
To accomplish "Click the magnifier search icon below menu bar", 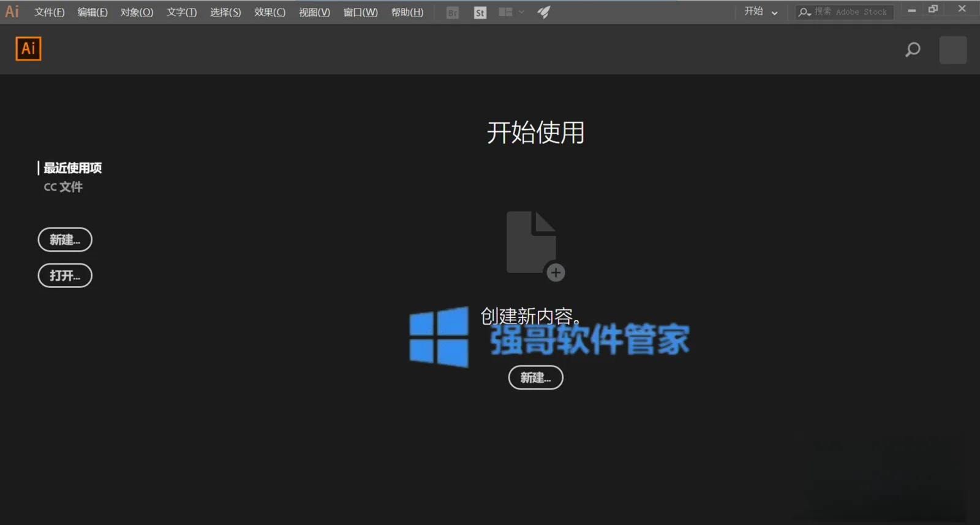I will pyautogui.click(x=913, y=50).
